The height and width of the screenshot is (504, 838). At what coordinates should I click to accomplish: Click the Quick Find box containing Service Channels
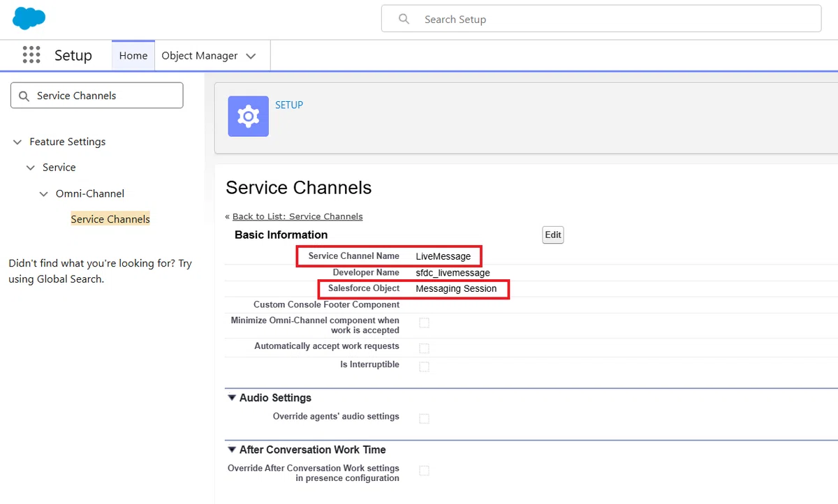[97, 96]
